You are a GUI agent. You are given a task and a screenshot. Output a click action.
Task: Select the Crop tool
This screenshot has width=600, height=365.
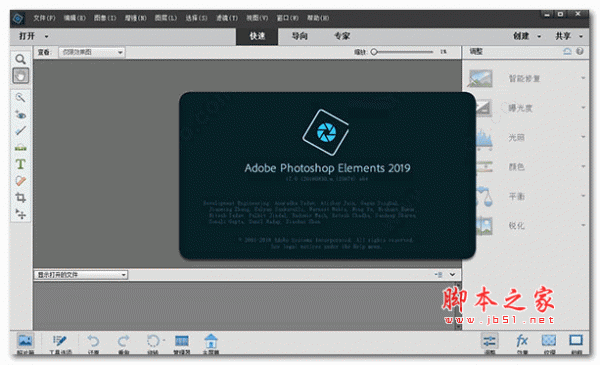(20, 197)
